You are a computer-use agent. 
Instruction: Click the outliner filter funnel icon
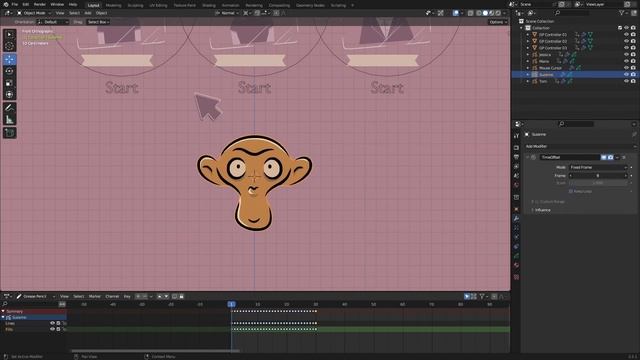point(622,13)
